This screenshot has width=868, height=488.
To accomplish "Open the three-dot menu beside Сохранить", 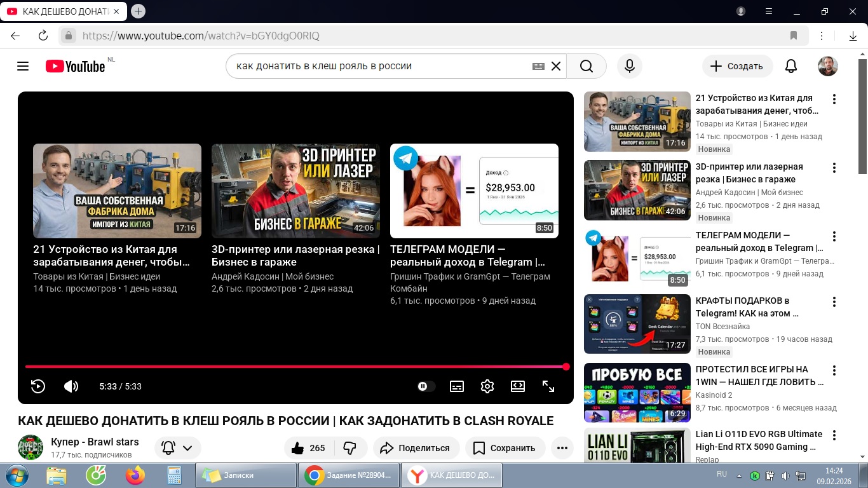I will pyautogui.click(x=562, y=448).
